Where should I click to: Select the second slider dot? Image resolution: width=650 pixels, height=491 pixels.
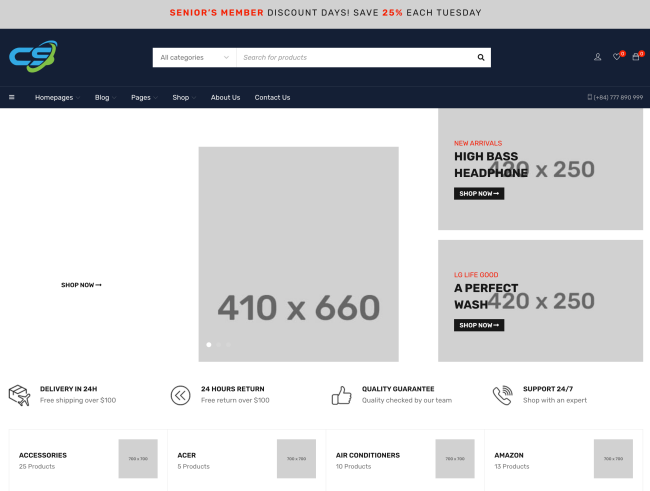coord(218,344)
